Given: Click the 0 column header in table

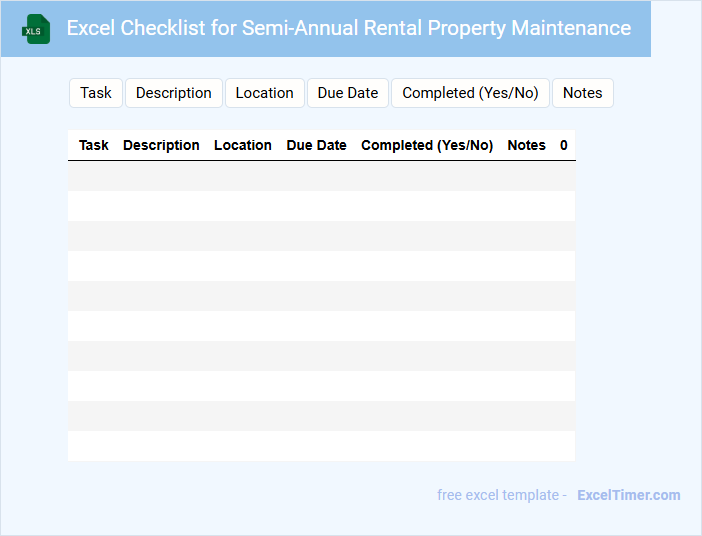Looking at the screenshot, I should [564, 145].
